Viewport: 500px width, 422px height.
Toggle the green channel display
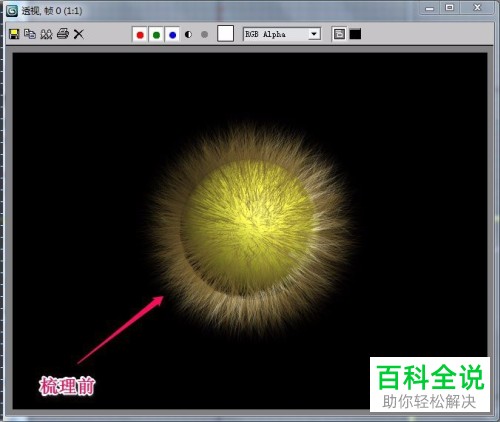(x=156, y=35)
